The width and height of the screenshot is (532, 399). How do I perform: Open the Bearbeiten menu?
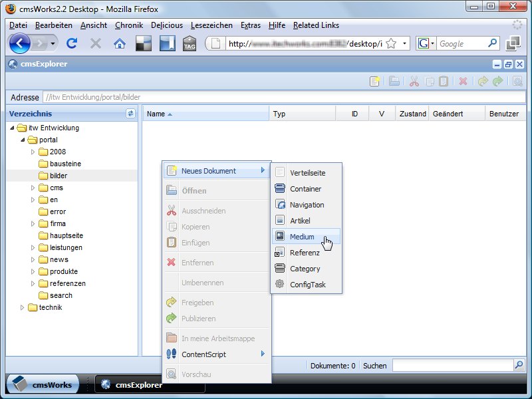tap(54, 25)
